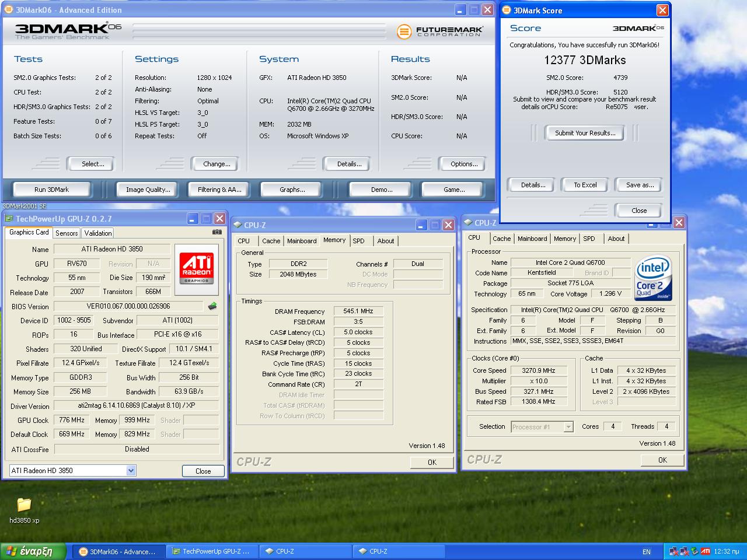Viewport: 747px width, 560px height.
Task: Click Filtering & AA button
Action: [x=219, y=190]
